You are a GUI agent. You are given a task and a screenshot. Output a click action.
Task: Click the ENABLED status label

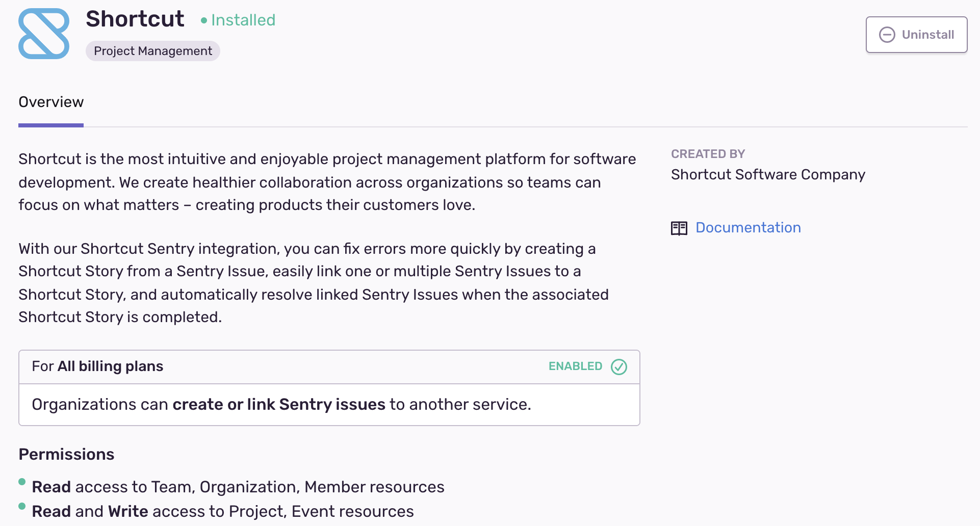point(575,366)
